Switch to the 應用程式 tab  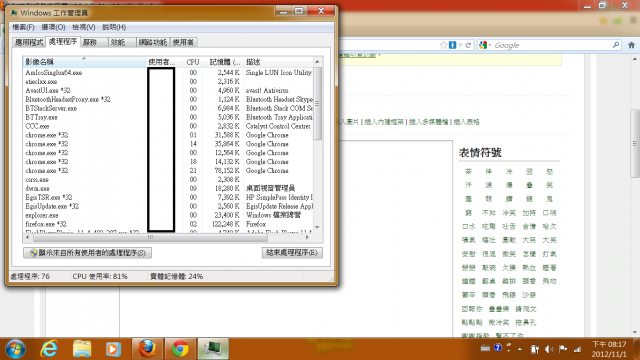click(x=29, y=42)
